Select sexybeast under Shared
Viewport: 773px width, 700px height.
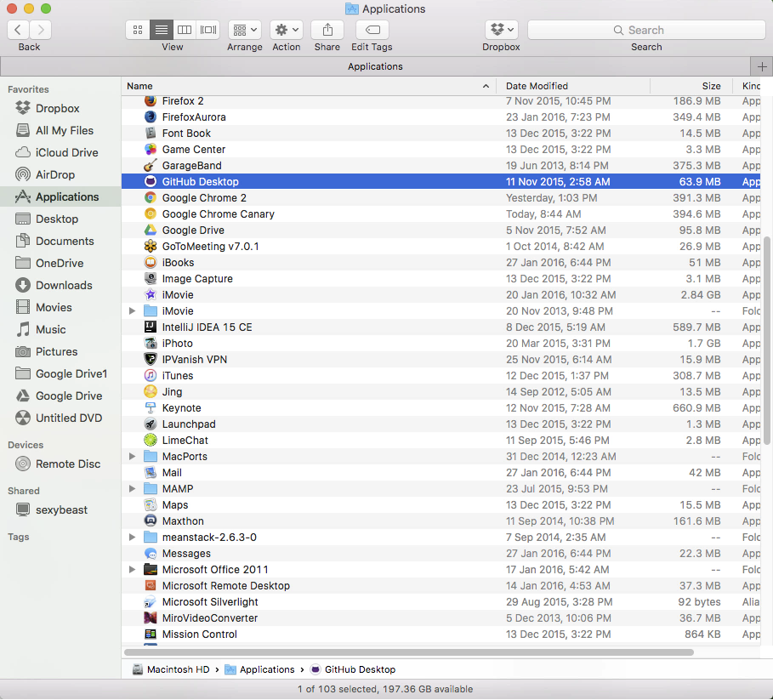tap(61, 510)
